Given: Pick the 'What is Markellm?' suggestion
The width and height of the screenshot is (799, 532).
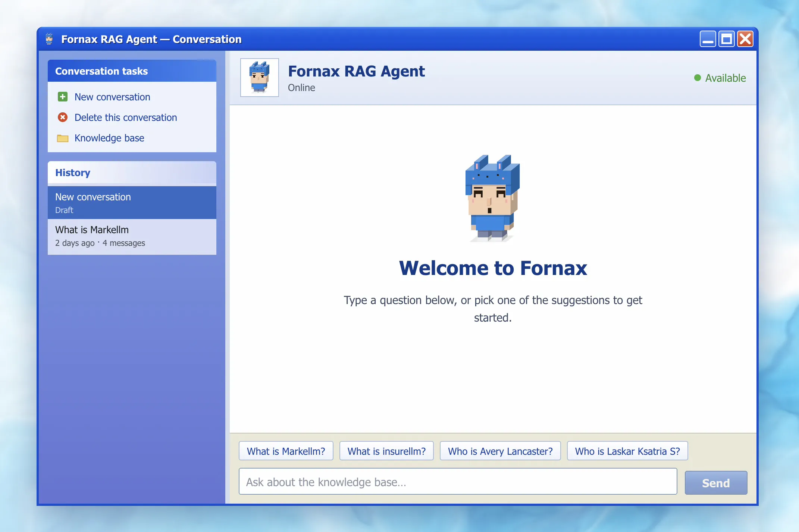Looking at the screenshot, I should tap(286, 451).
